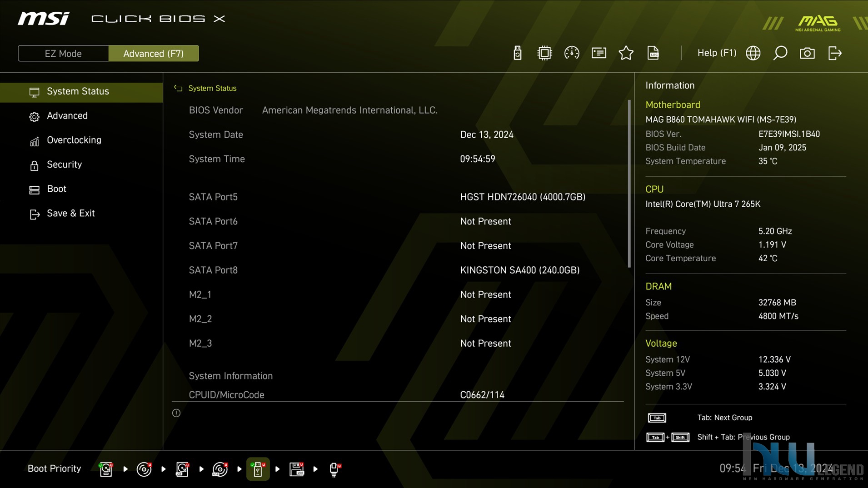The width and height of the screenshot is (868, 488).
Task: Click the CPU Frequency value 5.20 GHz
Action: [775, 231]
